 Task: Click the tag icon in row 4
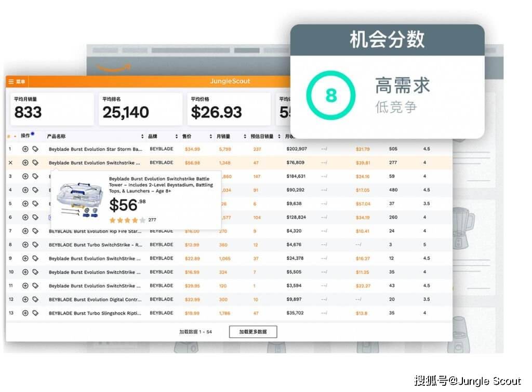tap(35, 190)
